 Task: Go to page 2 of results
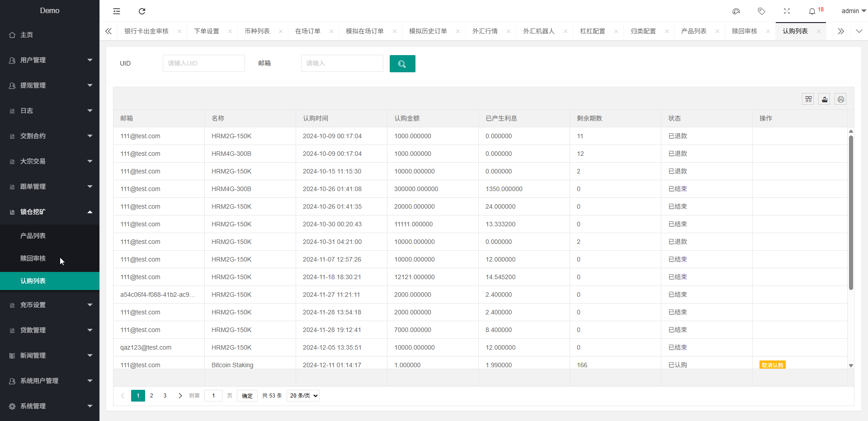[x=151, y=396]
